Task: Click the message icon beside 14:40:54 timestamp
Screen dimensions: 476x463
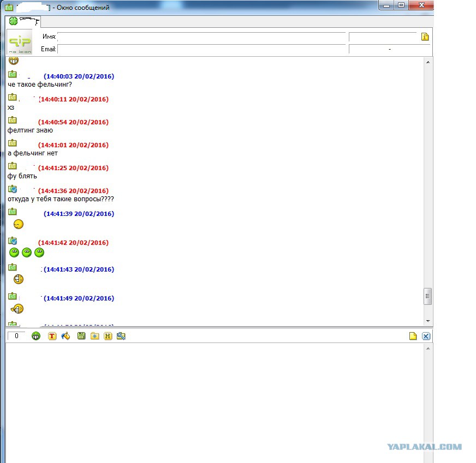Action: point(13,120)
